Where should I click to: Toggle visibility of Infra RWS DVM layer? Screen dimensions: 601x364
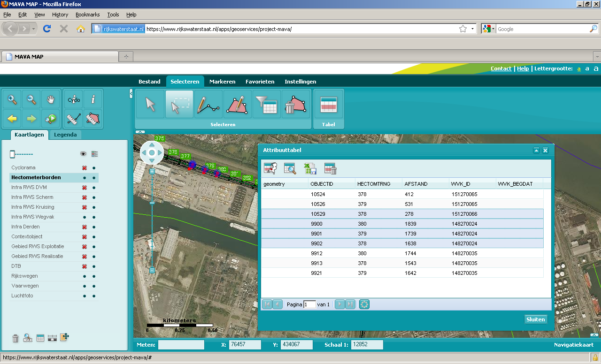tap(85, 188)
